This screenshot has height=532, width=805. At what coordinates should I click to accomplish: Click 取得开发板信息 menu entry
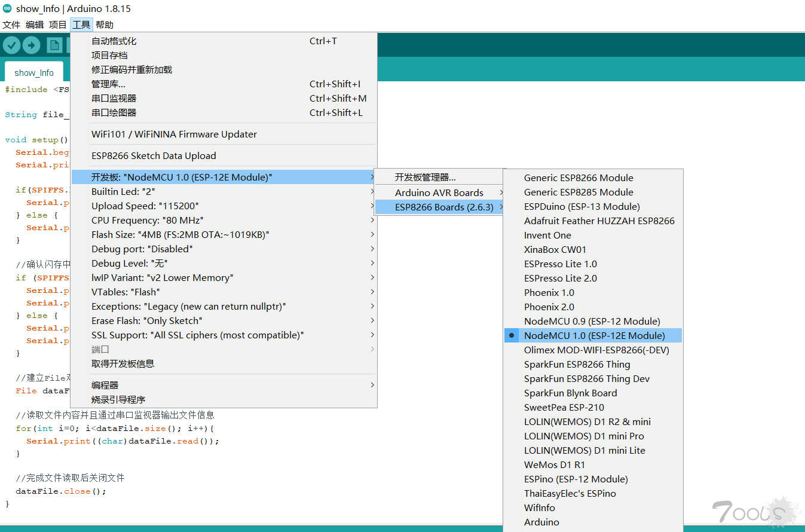224,364
